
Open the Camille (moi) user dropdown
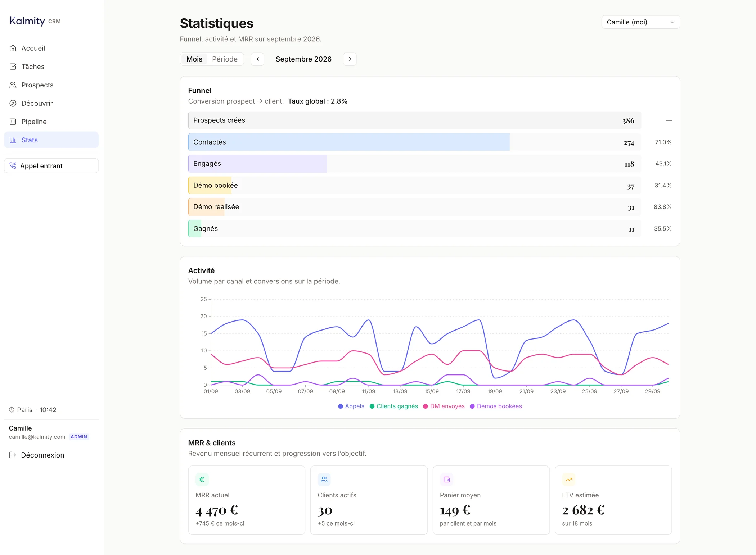(640, 22)
